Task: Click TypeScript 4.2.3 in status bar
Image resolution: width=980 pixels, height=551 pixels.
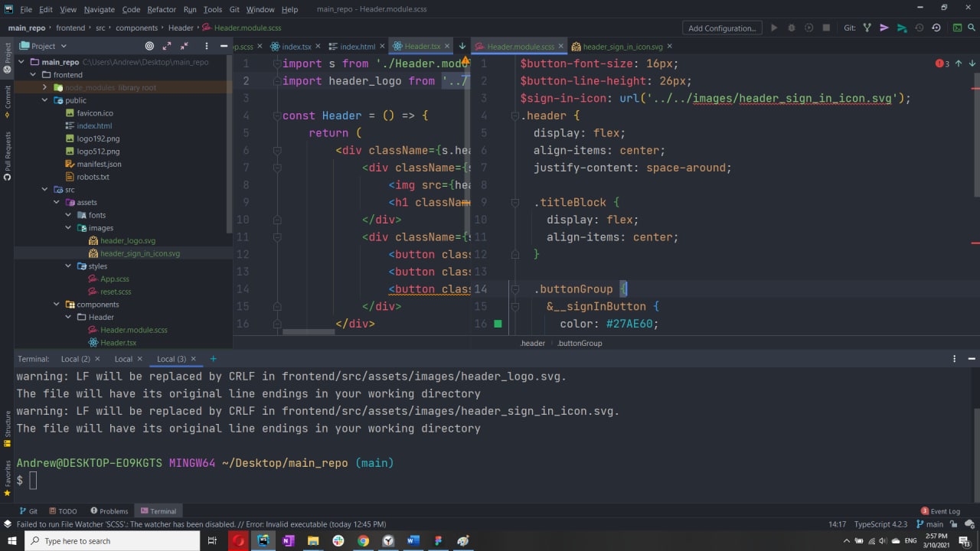Action: [880, 524]
